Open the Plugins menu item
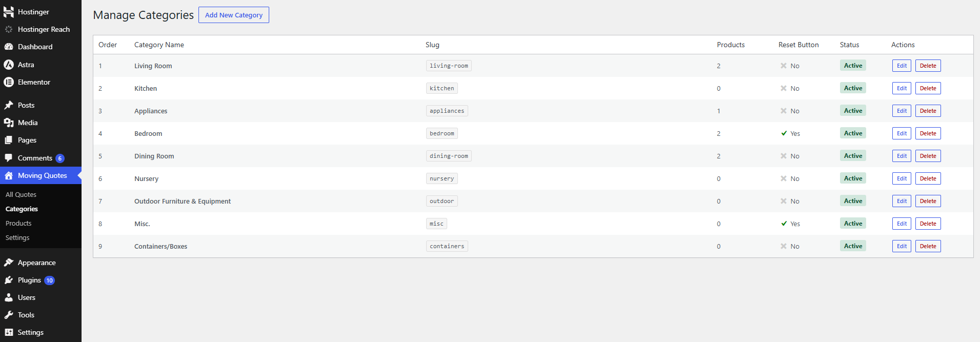The width and height of the screenshot is (980, 342). pyautogui.click(x=41, y=280)
